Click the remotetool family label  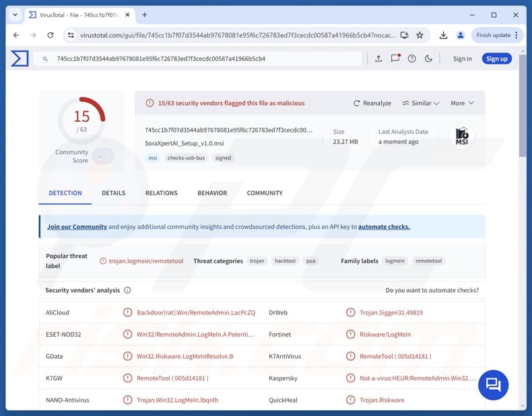(428, 261)
